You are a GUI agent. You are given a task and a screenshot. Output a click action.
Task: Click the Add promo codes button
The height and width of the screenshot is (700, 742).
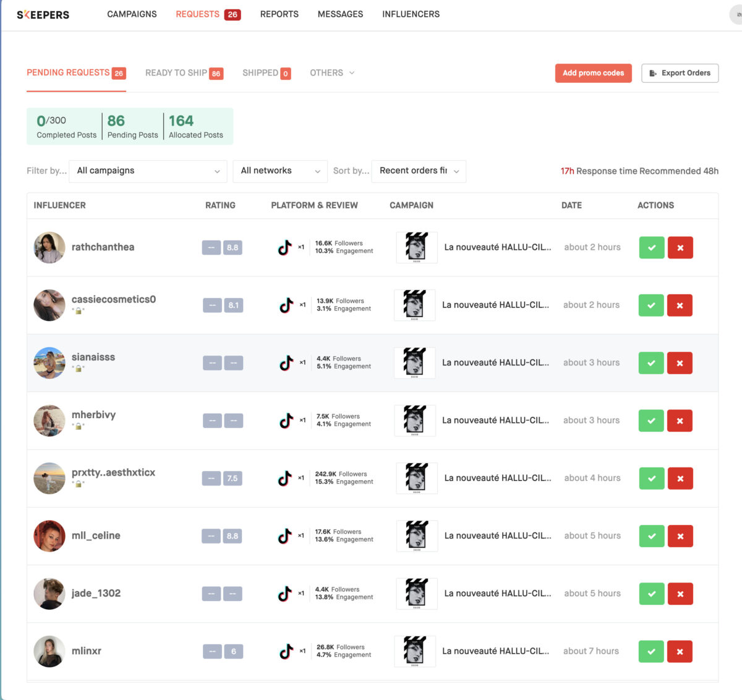pyautogui.click(x=593, y=73)
